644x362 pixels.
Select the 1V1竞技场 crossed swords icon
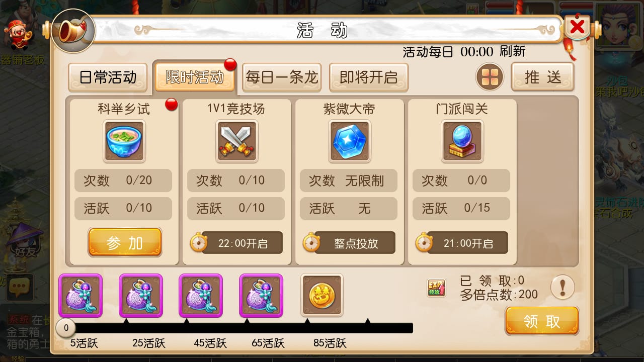click(237, 141)
